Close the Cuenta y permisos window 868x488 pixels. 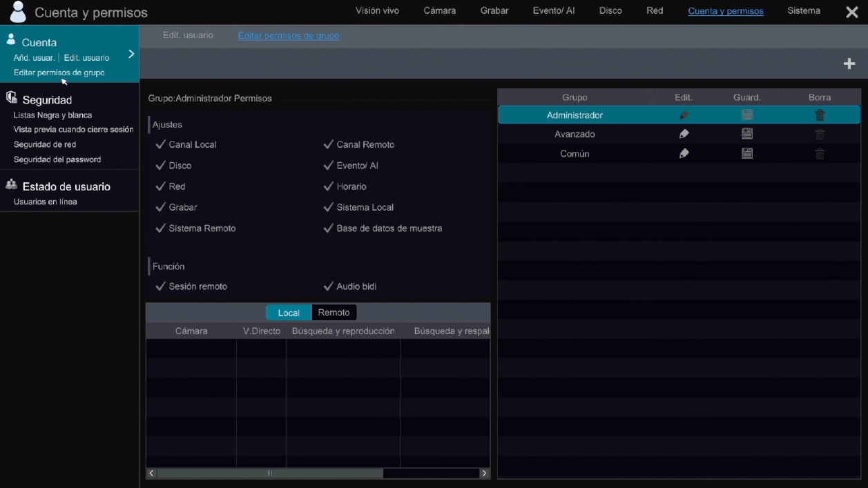(x=852, y=12)
